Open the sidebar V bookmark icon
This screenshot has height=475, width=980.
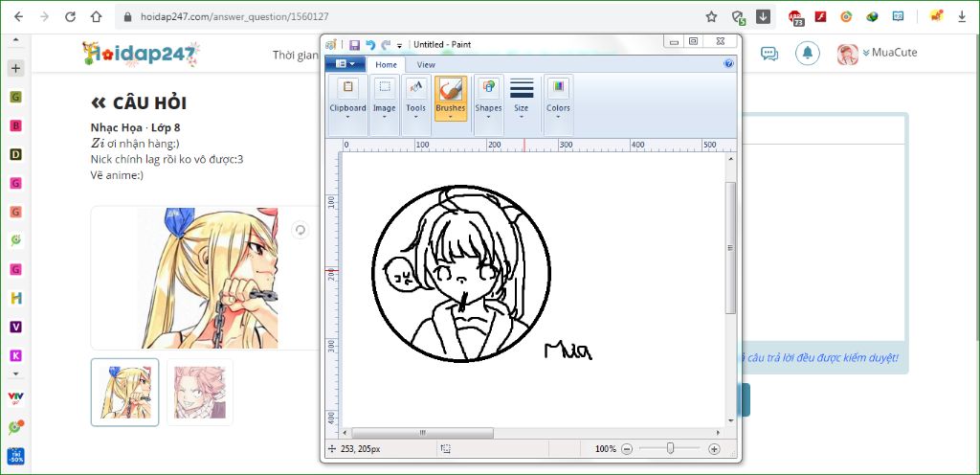coord(16,327)
